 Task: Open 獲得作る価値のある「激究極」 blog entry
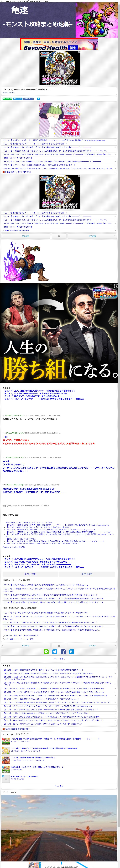[33, 758]
